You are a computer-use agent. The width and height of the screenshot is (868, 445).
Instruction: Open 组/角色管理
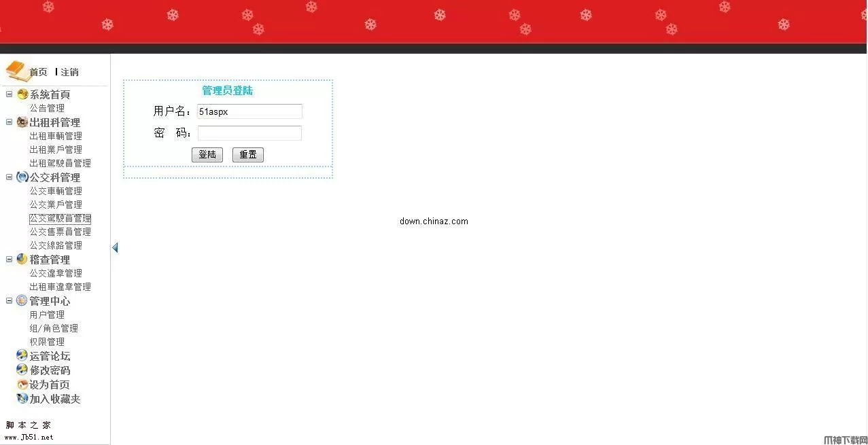point(54,328)
